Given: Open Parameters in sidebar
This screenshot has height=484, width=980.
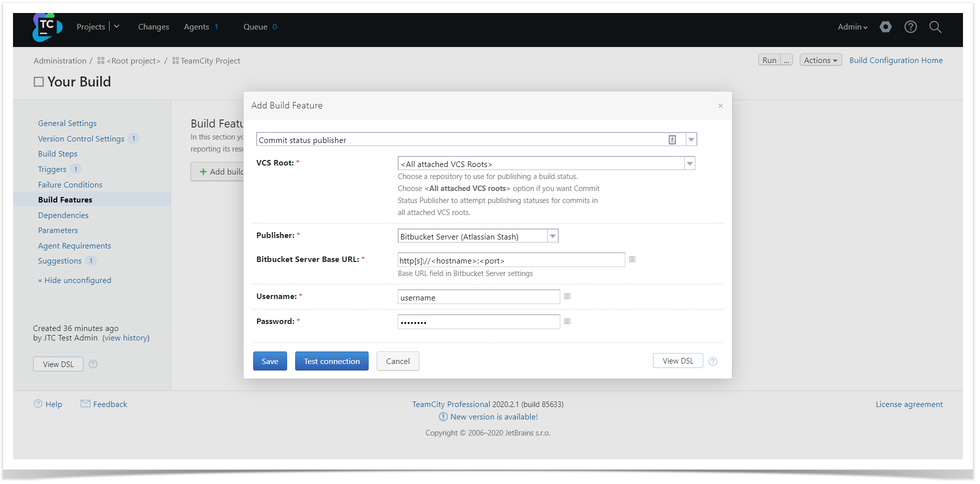Looking at the screenshot, I should click(x=58, y=230).
